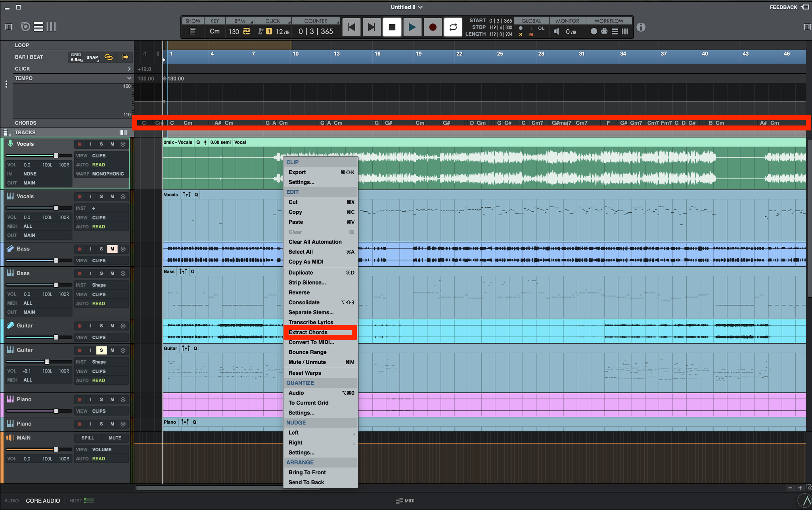The image size is (812, 510).
Task: Toggle solo on Guitar instrument track
Action: point(101,350)
